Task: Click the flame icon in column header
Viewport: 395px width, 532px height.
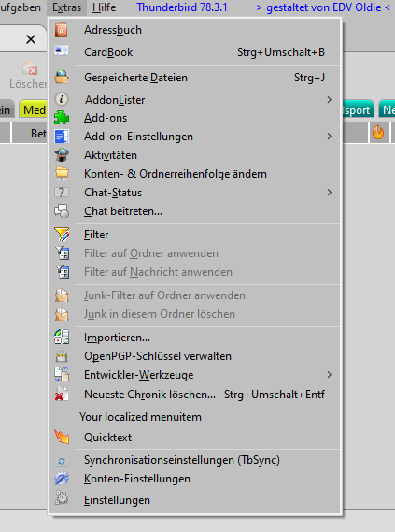Action: click(x=378, y=132)
